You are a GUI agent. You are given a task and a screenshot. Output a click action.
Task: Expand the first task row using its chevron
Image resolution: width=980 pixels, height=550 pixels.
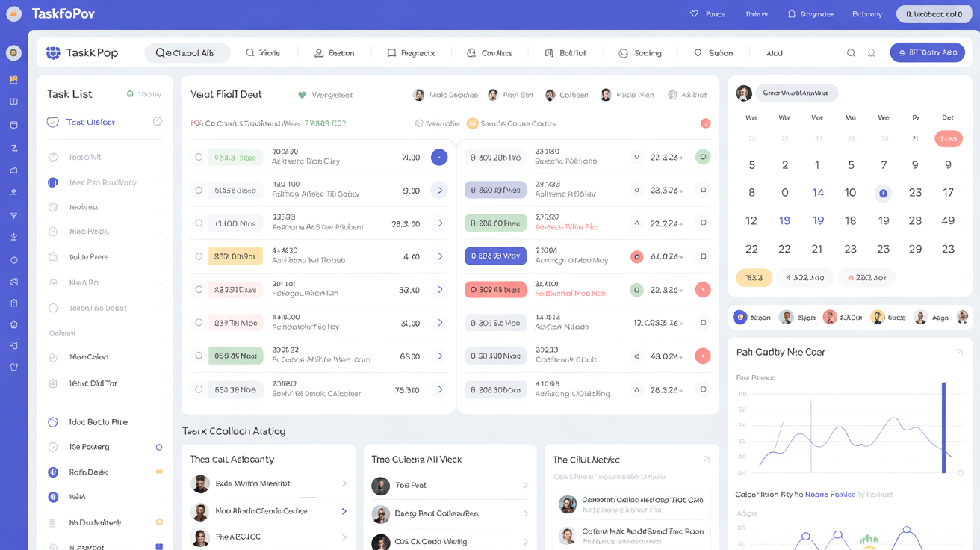point(438,157)
